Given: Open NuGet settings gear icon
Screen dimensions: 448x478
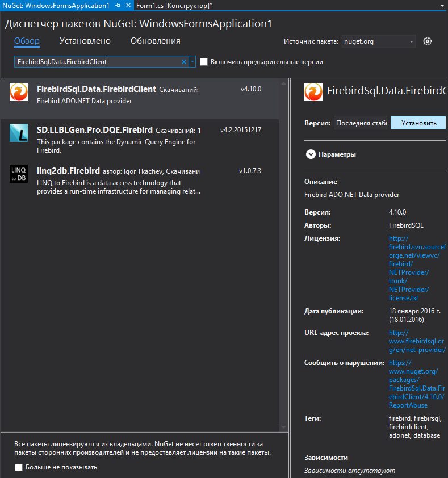Looking at the screenshot, I should click(427, 41).
